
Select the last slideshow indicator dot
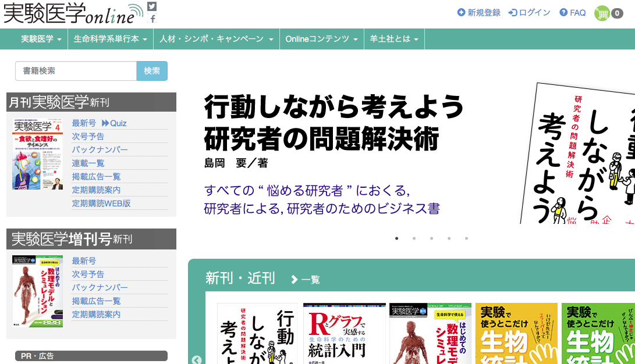[466, 238]
